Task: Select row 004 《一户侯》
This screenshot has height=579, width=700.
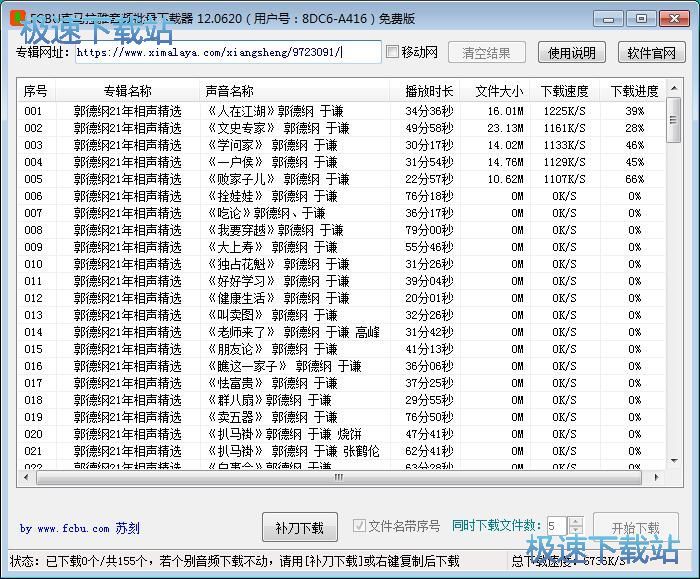Action: pos(342,162)
